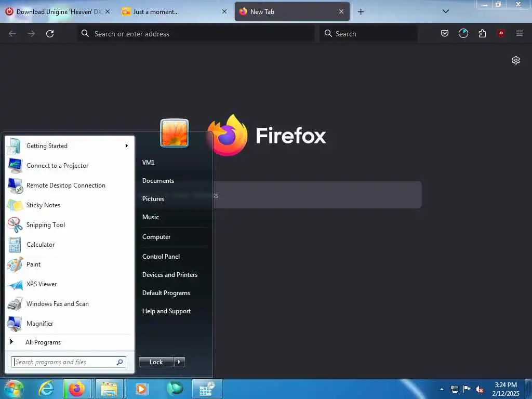Screen dimensions: 532x399
Task: Open Documents from Start menu
Action: coord(158,181)
